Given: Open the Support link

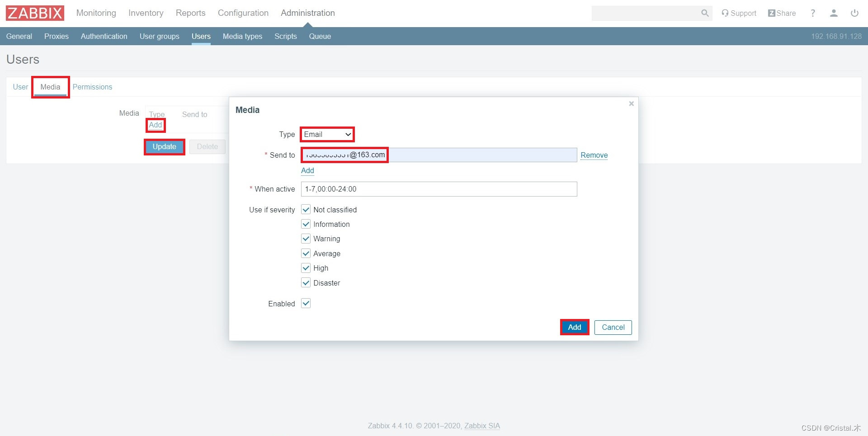Looking at the screenshot, I should click(739, 13).
